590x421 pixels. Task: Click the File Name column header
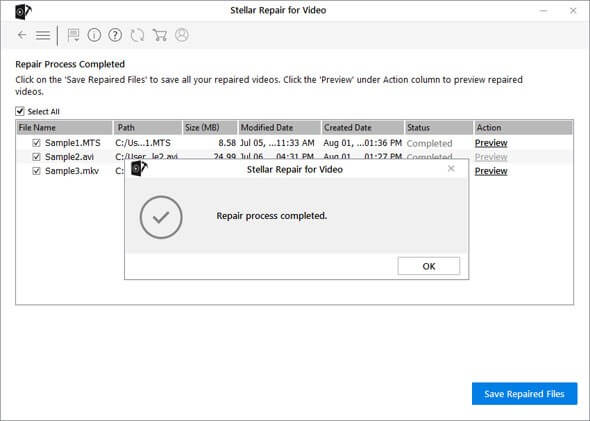click(x=64, y=128)
